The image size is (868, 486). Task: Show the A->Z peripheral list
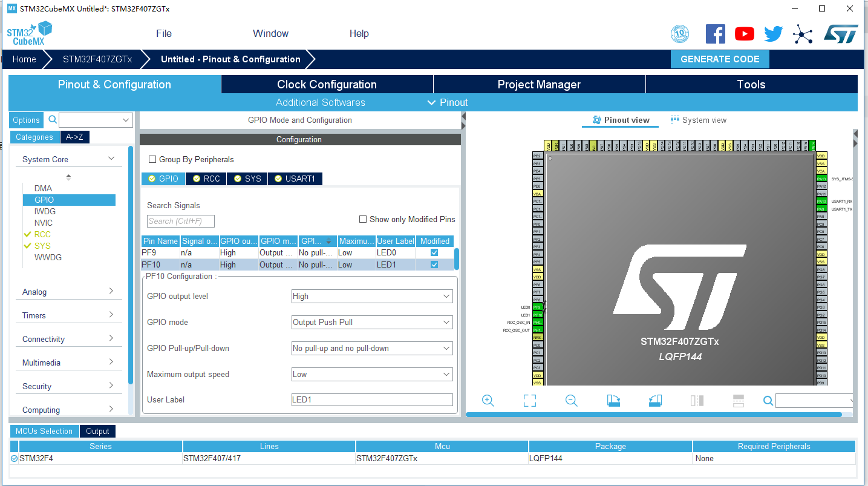click(75, 137)
